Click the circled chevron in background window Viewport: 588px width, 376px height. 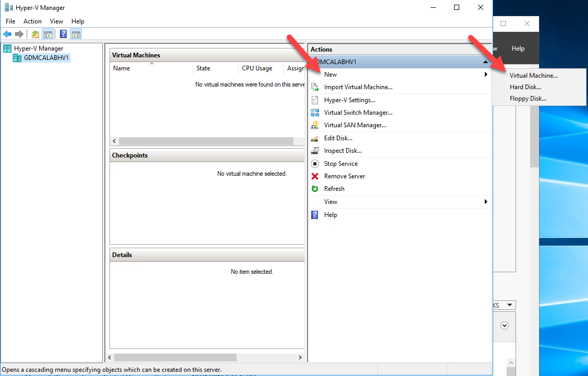pyautogui.click(x=505, y=326)
